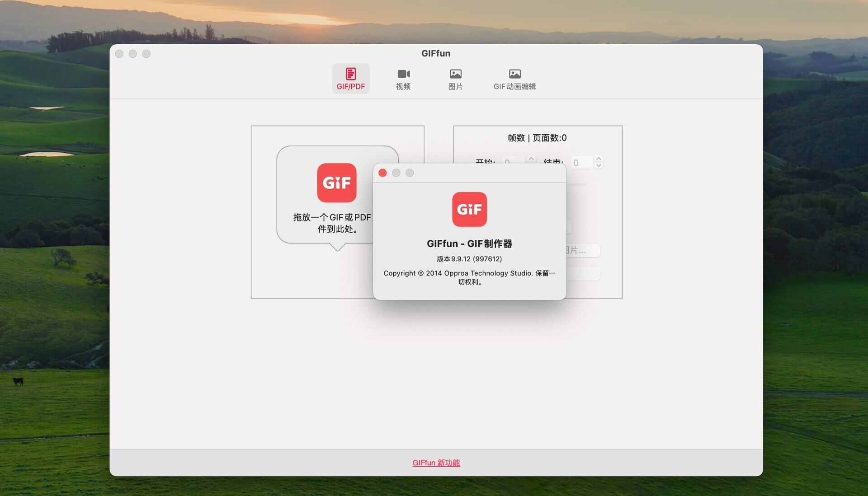Select the red GIF/PDF document icon in toolbar
868x496 pixels.
pos(350,73)
